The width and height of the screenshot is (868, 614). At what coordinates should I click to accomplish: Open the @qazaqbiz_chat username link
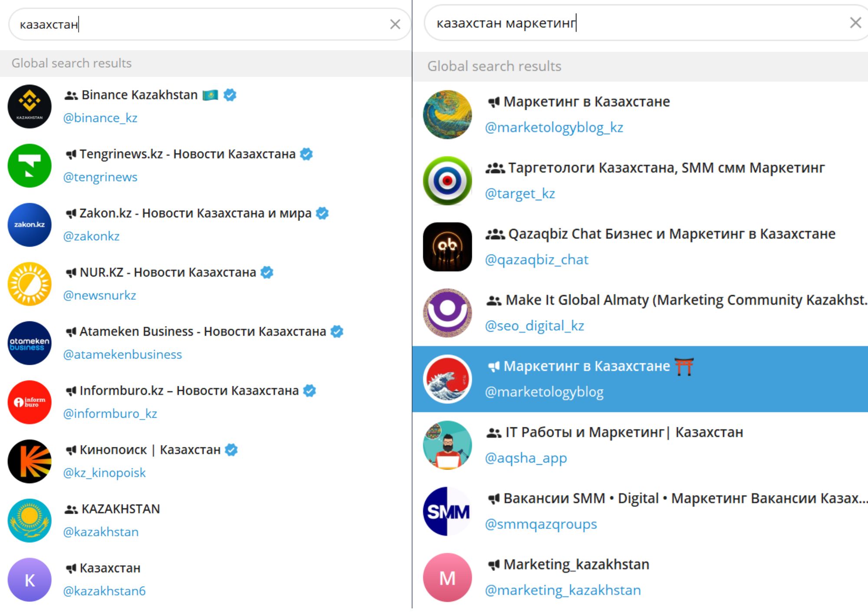click(536, 260)
